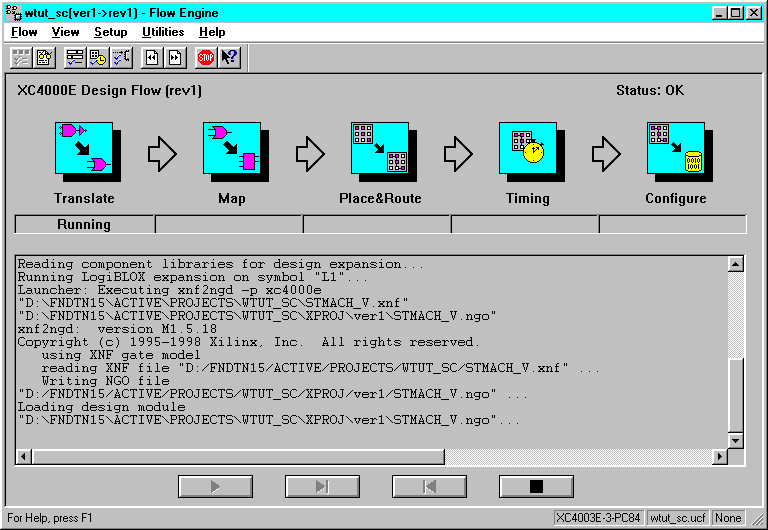Click the black square Stop button

pyautogui.click(x=536, y=486)
